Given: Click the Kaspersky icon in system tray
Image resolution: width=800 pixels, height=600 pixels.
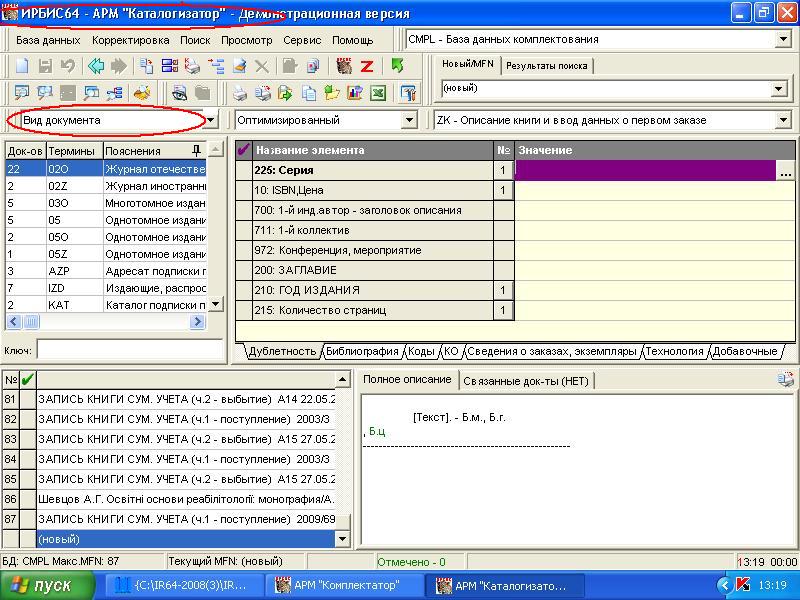Looking at the screenshot, I should click(743, 585).
